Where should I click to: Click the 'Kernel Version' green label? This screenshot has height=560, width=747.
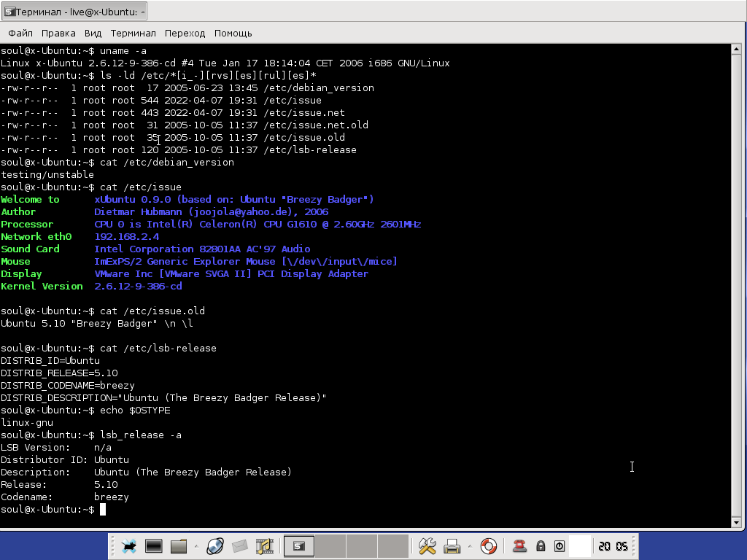point(42,286)
